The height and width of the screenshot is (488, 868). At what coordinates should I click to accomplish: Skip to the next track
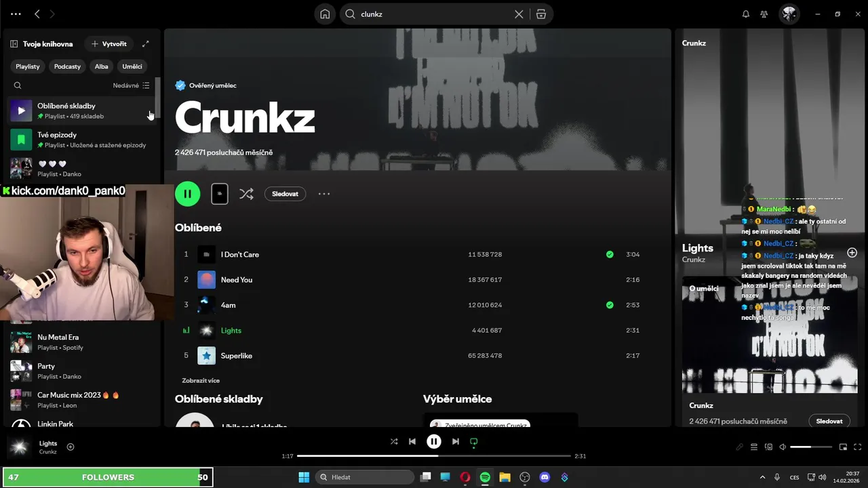(456, 441)
